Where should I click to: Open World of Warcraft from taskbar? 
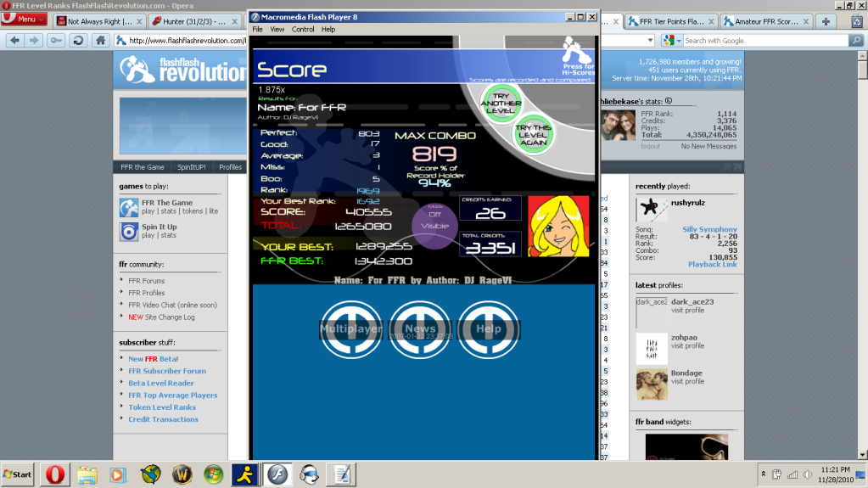181,474
